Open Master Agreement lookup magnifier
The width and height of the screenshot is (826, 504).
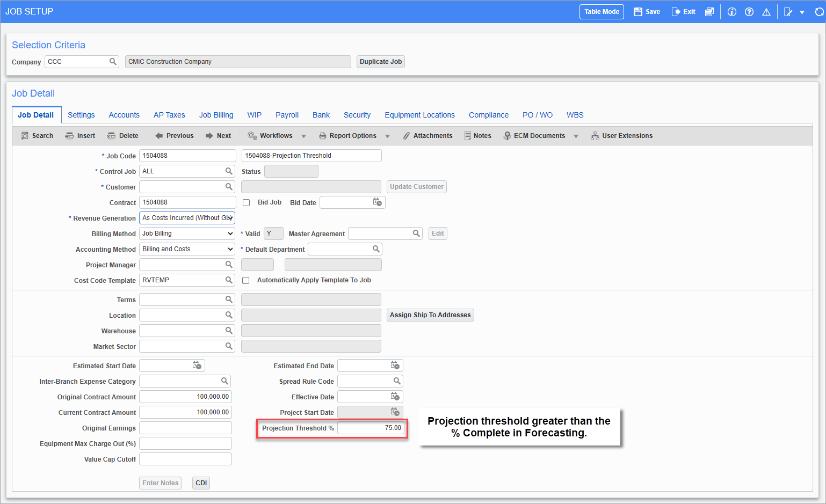(416, 233)
